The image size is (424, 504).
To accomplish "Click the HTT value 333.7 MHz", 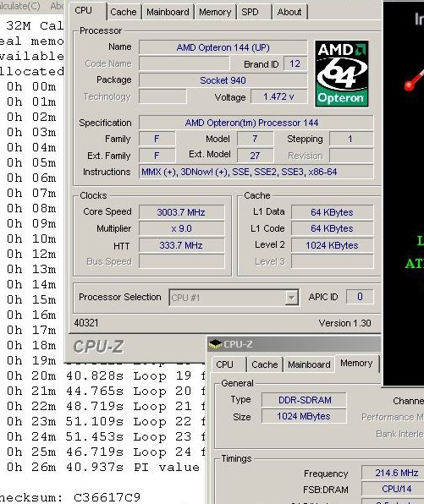I will [x=181, y=245].
